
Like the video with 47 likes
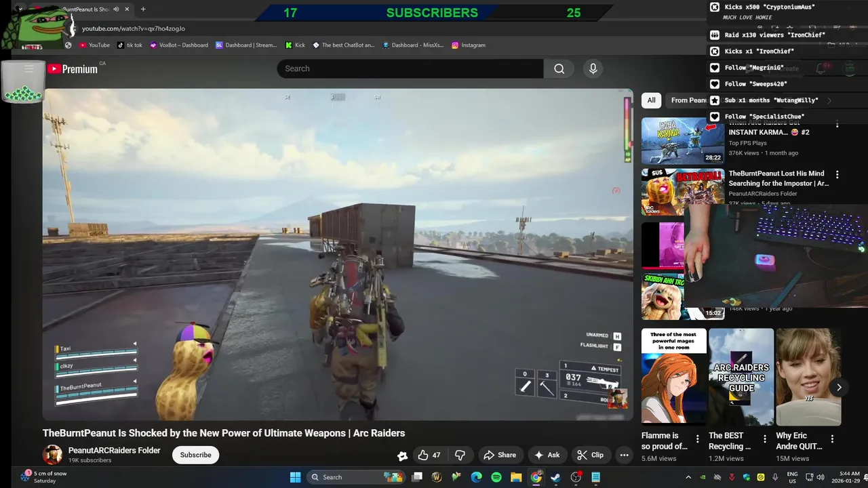pyautogui.click(x=429, y=455)
